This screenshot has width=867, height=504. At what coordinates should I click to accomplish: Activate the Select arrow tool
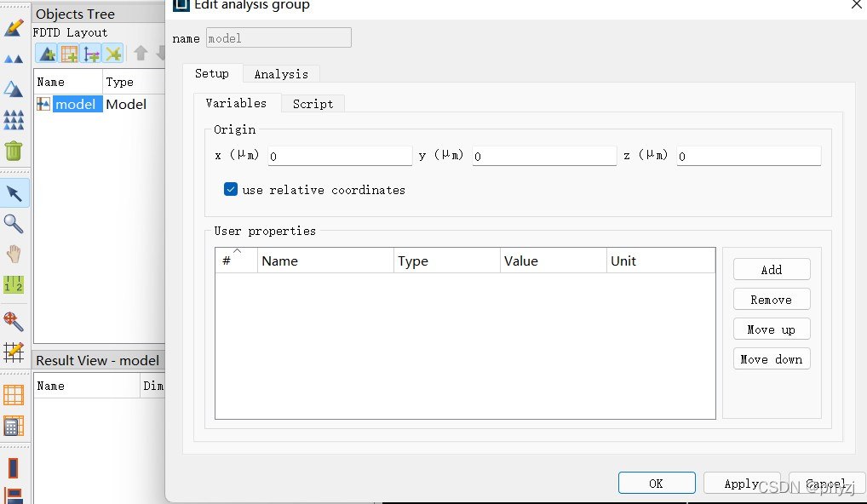(x=14, y=193)
